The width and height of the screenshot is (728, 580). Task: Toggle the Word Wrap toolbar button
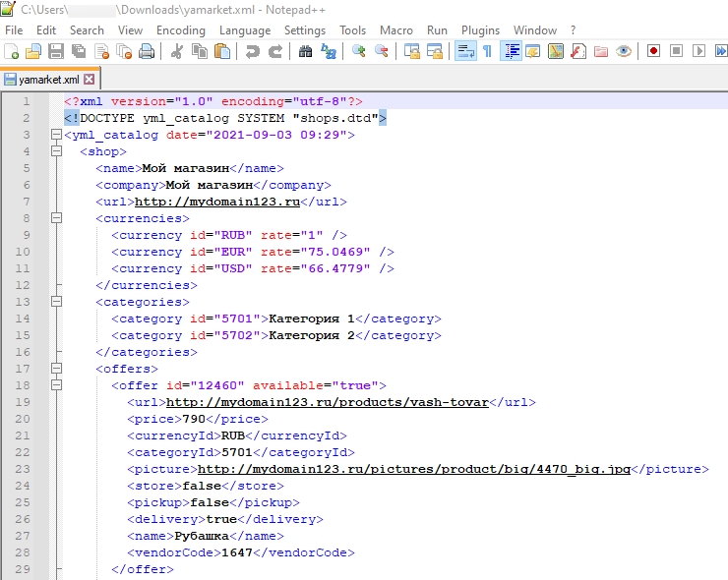point(465,52)
